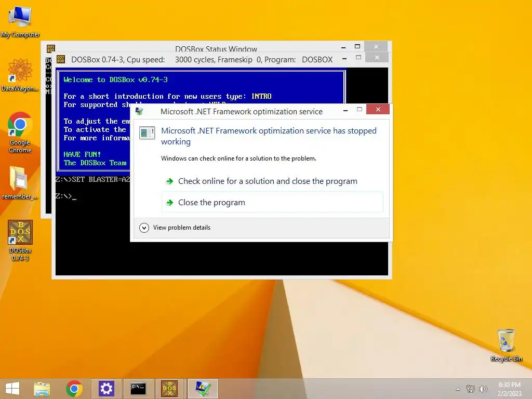Switch to DOSBox taskbar icon
This screenshot has width=532, height=399.
pos(169,389)
